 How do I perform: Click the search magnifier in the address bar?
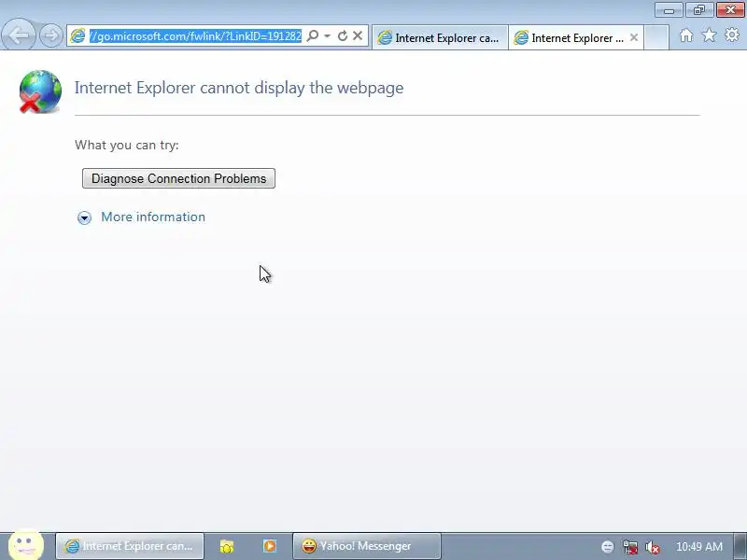[313, 35]
